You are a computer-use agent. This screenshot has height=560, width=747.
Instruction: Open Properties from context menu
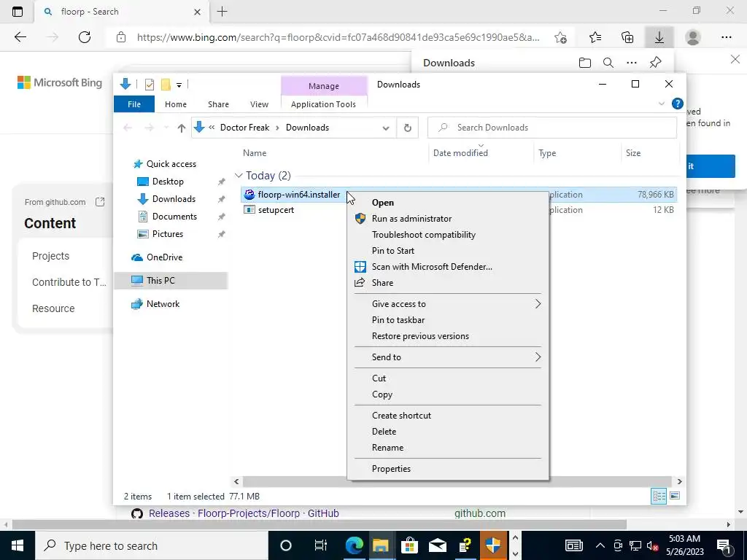click(x=447, y=469)
